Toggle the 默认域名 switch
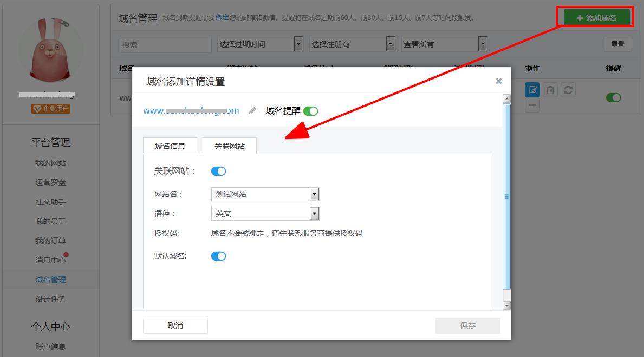The width and height of the screenshot is (644, 357). (x=218, y=255)
